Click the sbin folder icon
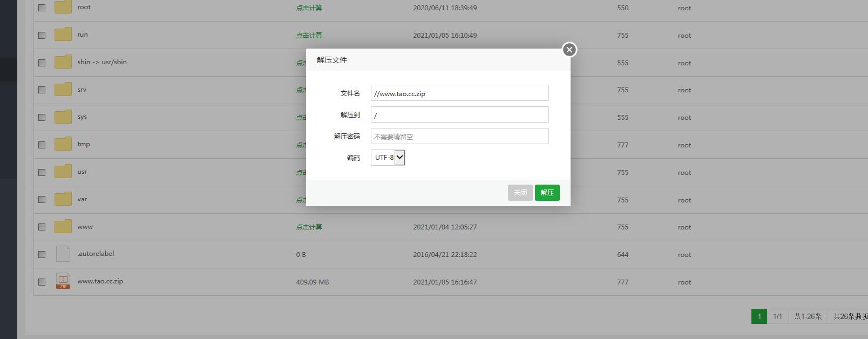This screenshot has width=868, height=339. pos(63,62)
